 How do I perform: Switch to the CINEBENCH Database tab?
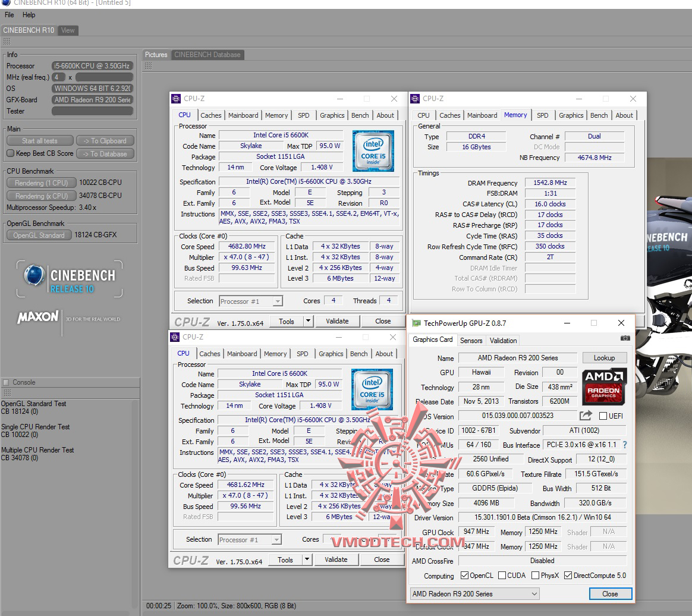coord(207,55)
